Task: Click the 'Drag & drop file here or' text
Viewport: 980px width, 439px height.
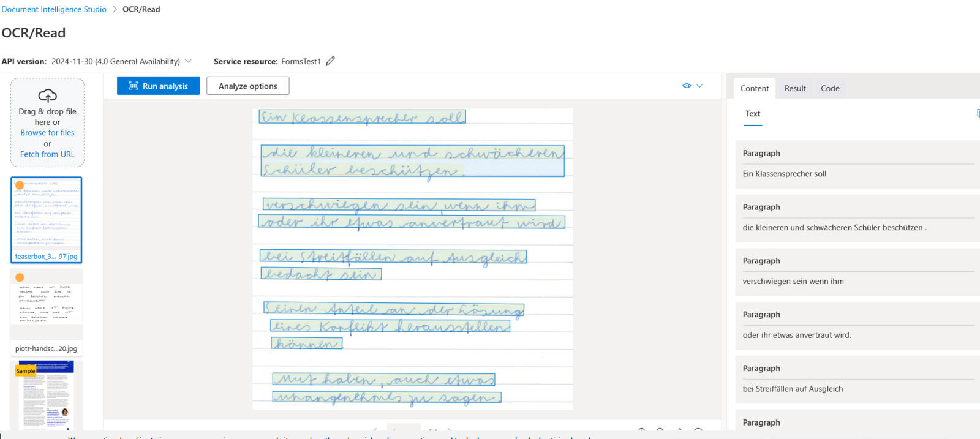Action: point(47,117)
